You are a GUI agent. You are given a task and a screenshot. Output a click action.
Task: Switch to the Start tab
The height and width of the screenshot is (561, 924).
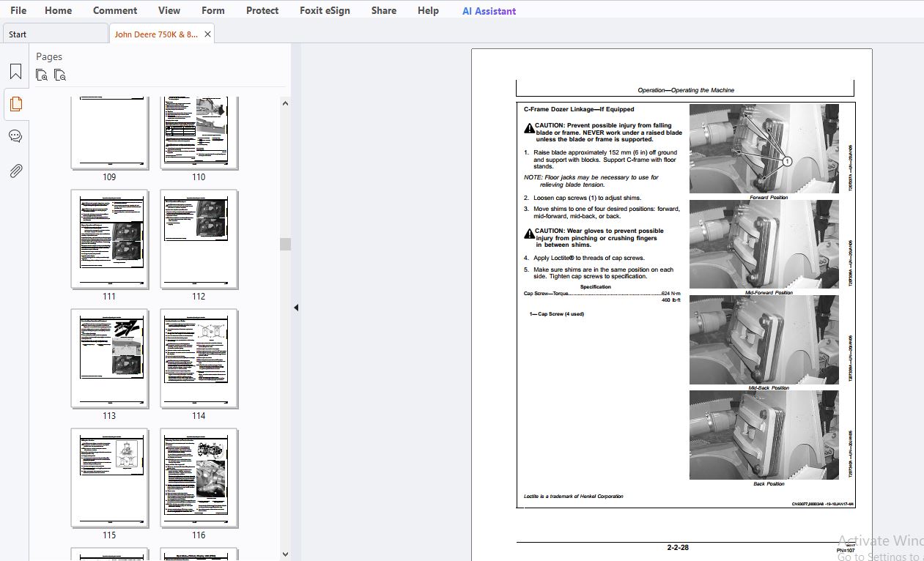[x=55, y=34]
